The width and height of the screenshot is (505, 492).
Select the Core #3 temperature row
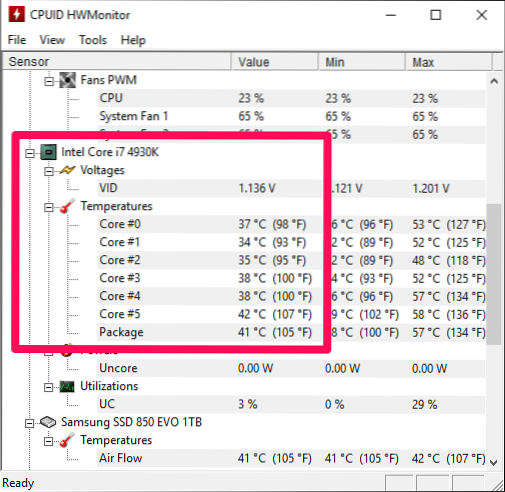pyautogui.click(x=291, y=278)
